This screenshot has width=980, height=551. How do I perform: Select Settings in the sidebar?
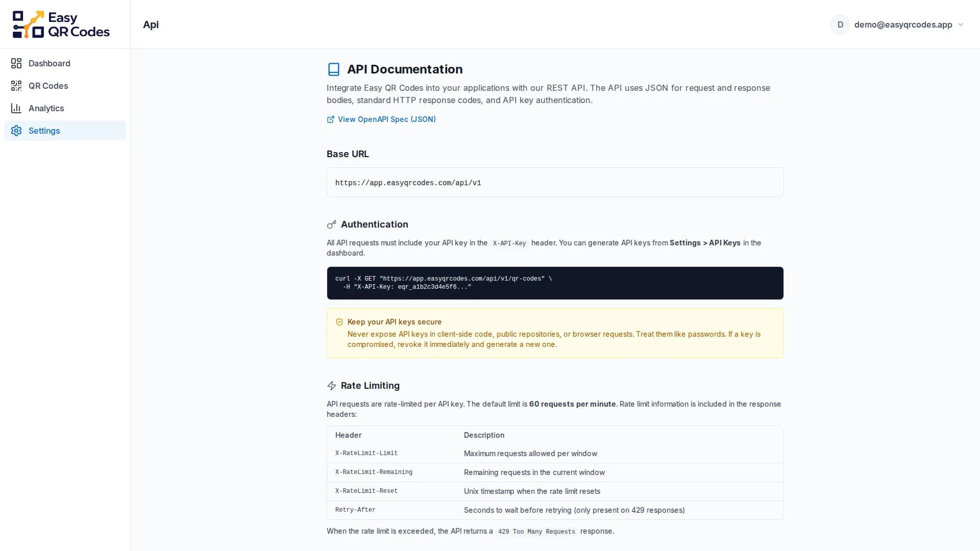coord(65,131)
